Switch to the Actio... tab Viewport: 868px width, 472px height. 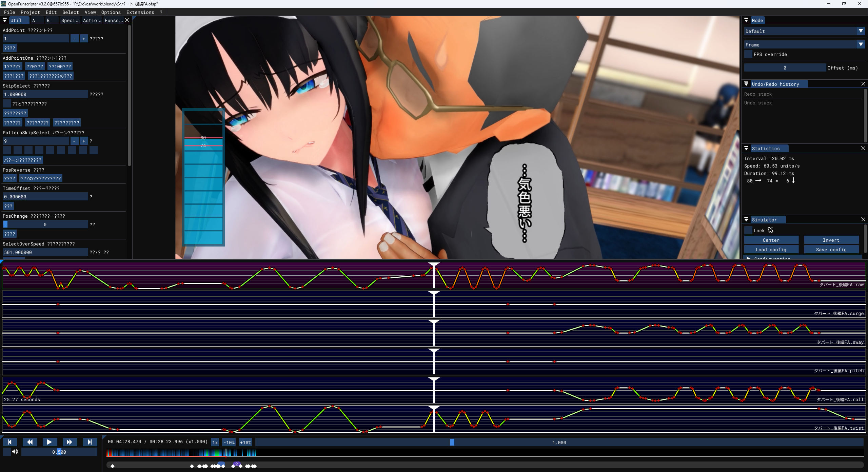(x=92, y=20)
